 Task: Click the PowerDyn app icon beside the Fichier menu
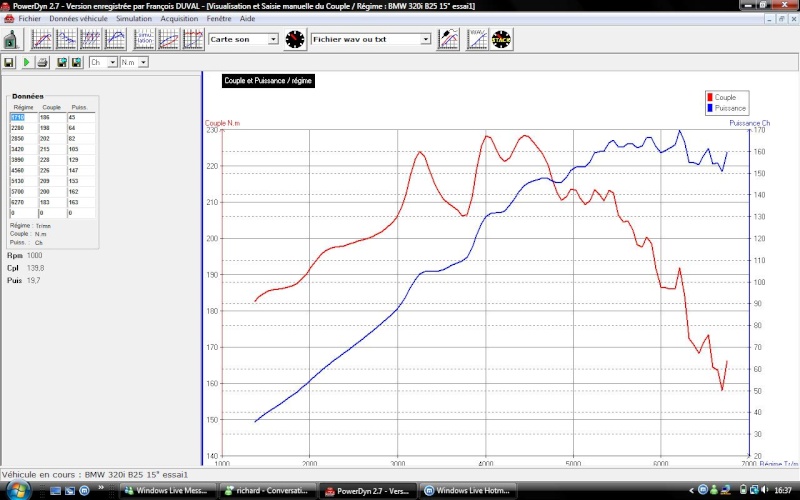click(9, 19)
